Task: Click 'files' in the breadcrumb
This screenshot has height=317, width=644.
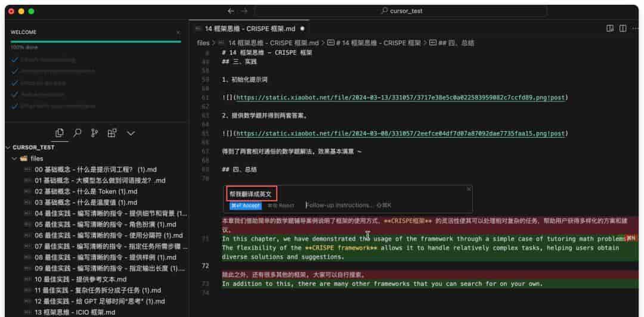Action: point(203,43)
